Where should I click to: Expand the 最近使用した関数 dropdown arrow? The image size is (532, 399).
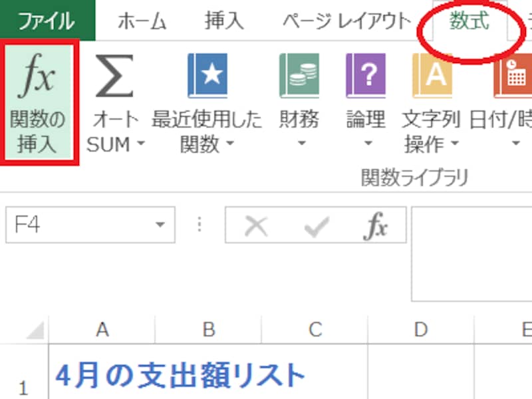pos(230,143)
